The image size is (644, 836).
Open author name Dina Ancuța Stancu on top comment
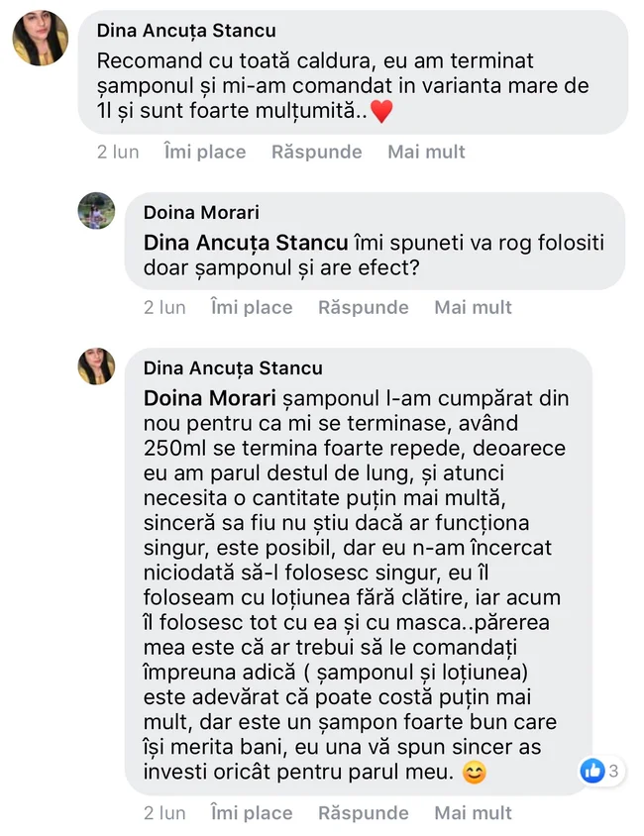coord(186,31)
